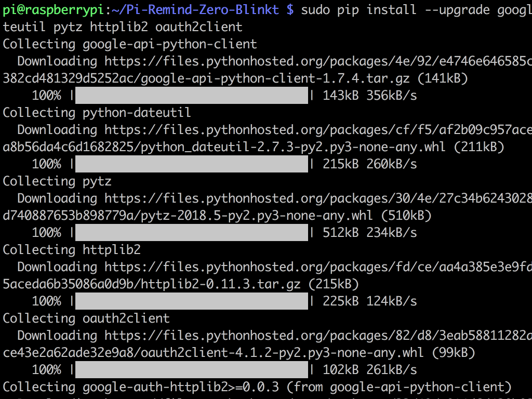Screen dimensions: 532x399
Task: Click the pytz-2018.5 wheel filename
Action: click(x=257, y=216)
